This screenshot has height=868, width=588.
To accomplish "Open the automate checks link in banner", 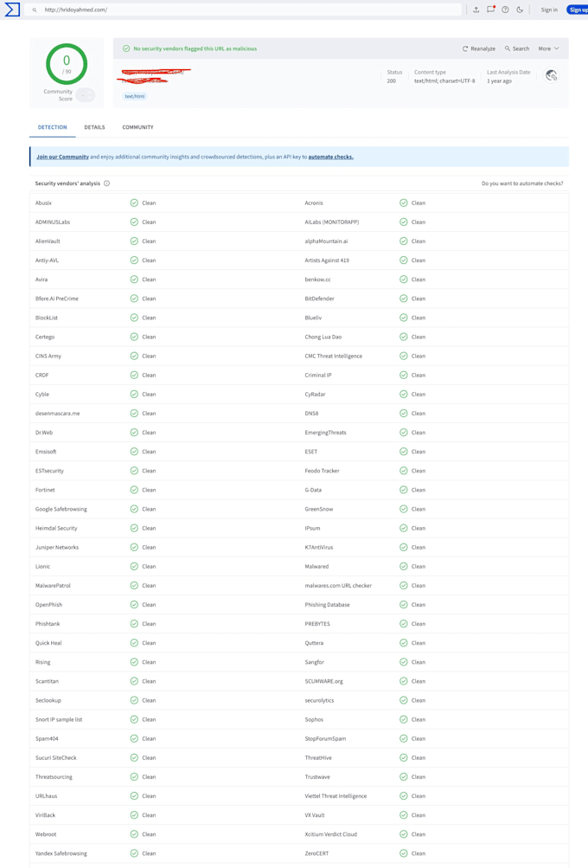I will coord(331,158).
